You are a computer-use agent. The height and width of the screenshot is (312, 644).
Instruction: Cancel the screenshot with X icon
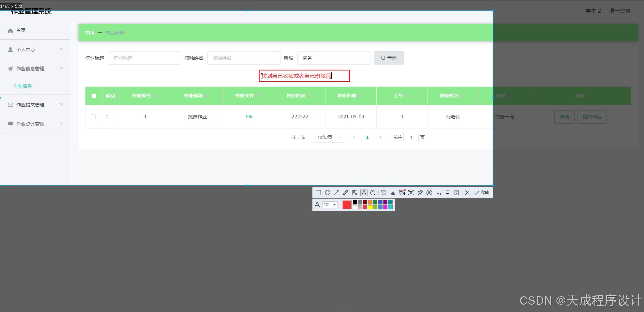coord(467,193)
